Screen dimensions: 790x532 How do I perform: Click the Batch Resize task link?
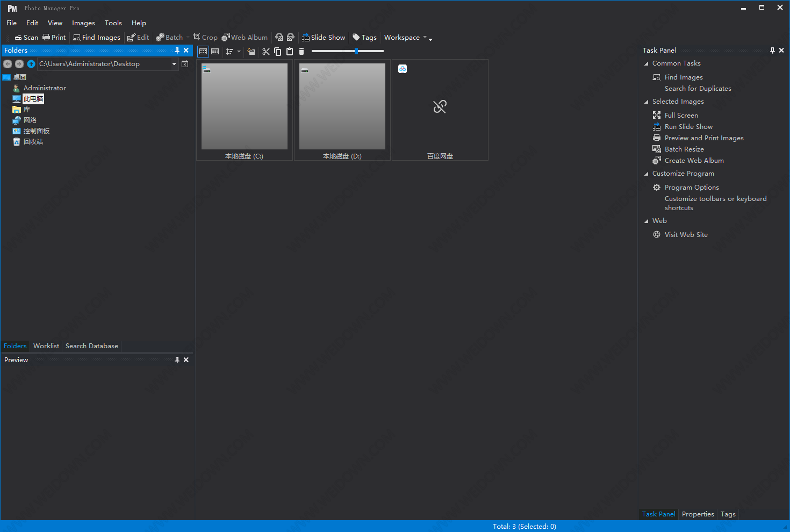[684, 149]
